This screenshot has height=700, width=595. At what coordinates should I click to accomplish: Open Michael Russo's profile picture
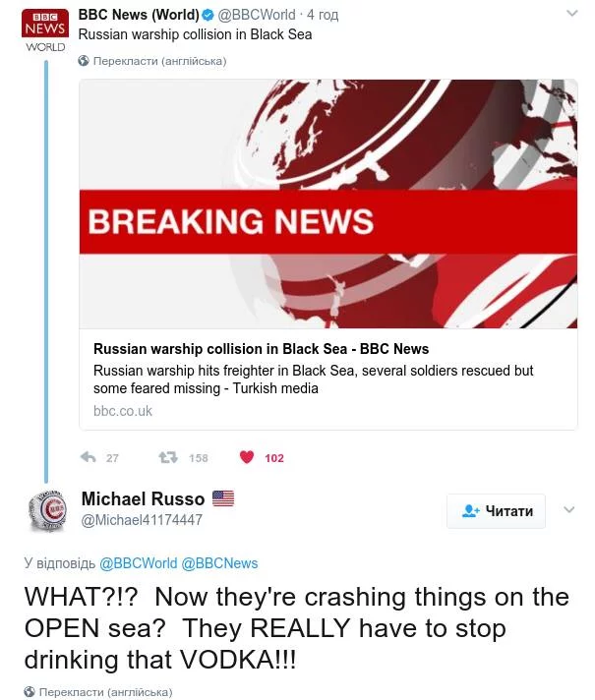click(45, 510)
